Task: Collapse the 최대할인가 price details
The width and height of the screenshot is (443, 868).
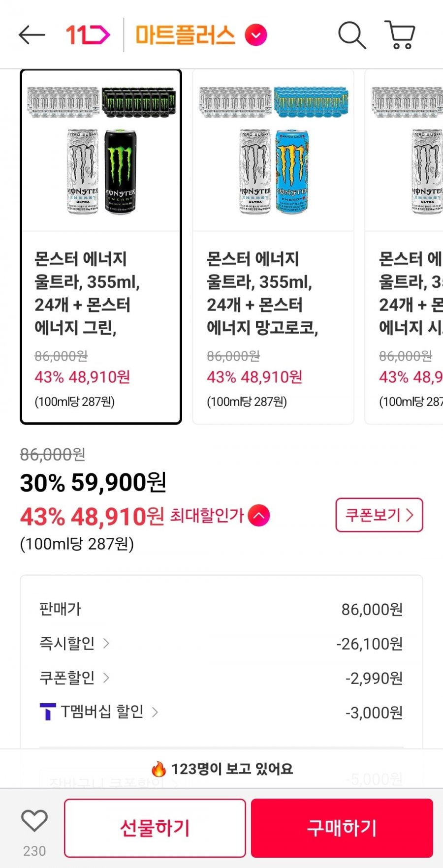Action: [259, 516]
